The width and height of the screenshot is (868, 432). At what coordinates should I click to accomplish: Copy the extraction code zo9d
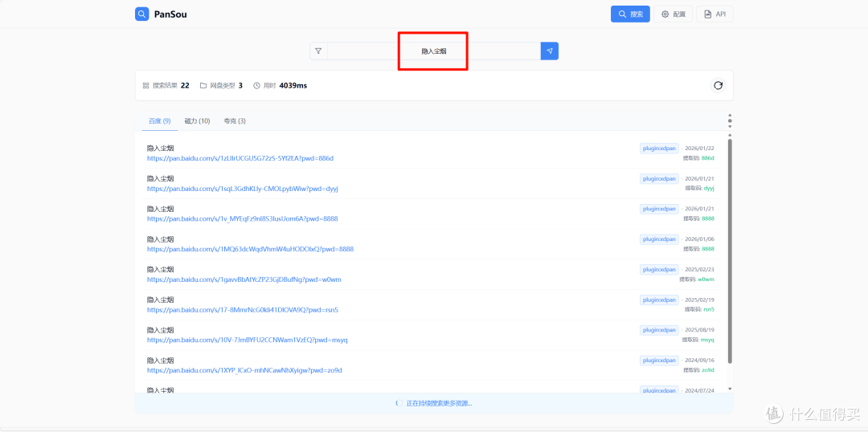(708, 370)
